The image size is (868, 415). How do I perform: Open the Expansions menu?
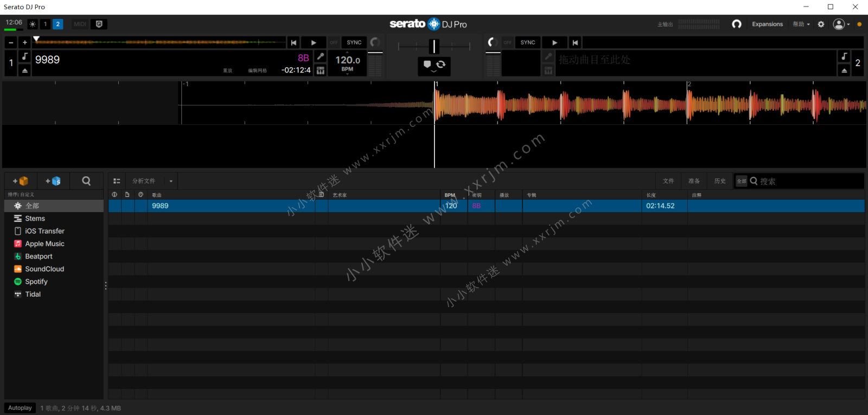coord(767,24)
